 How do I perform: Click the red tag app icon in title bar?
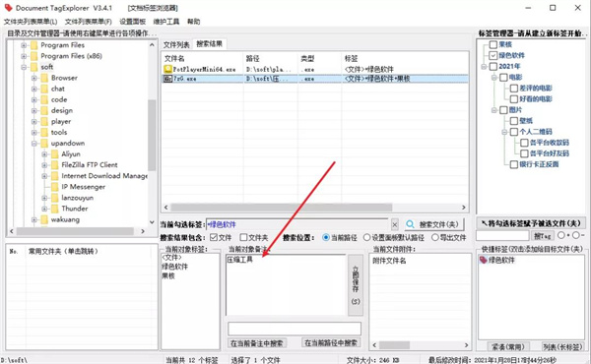point(8,8)
